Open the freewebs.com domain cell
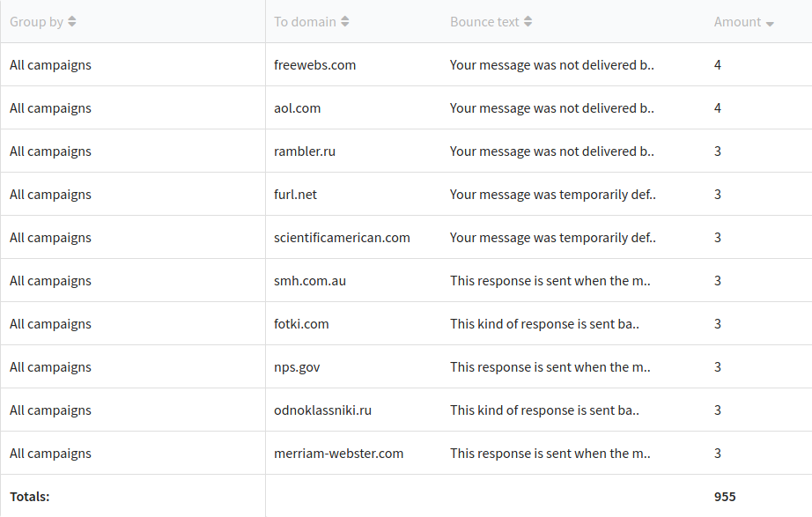Viewport: 812px width, 517px height. 315,65
